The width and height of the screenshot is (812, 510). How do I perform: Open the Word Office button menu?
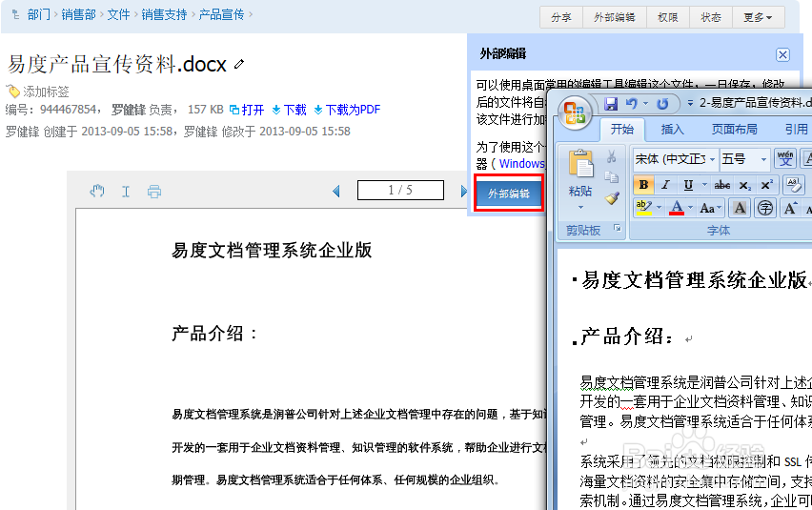point(575,112)
